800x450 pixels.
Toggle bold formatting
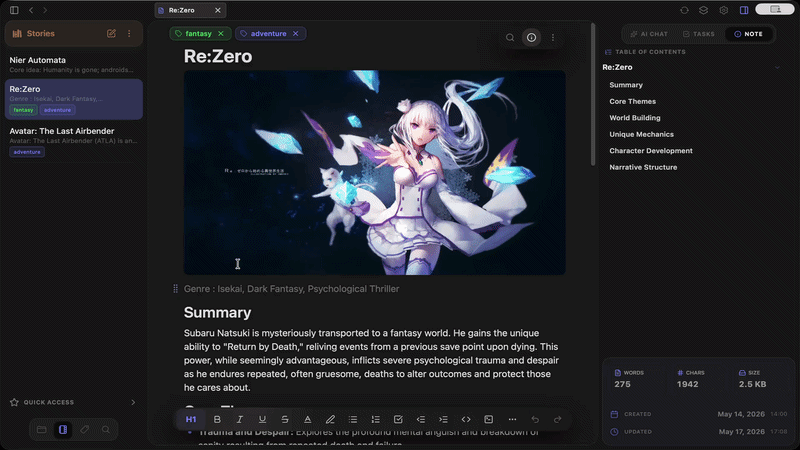click(217, 419)
